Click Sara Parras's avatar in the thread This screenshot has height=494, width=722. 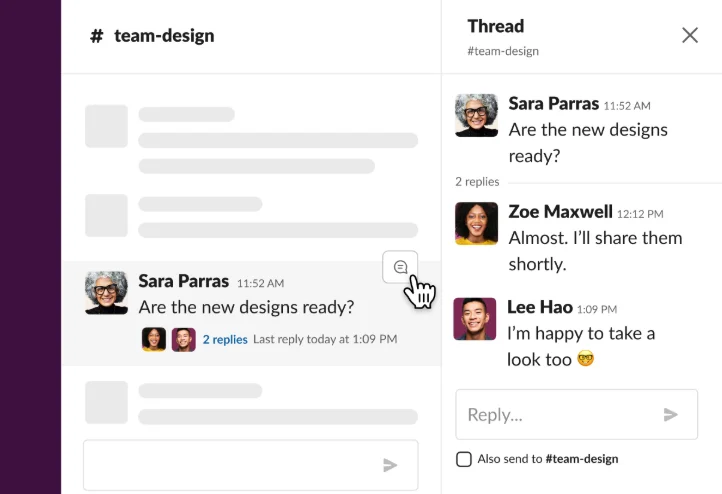point(476,115)
